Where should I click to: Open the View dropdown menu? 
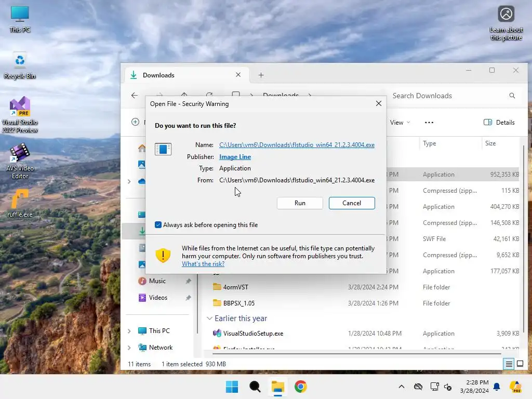click(x=400, y=123)
